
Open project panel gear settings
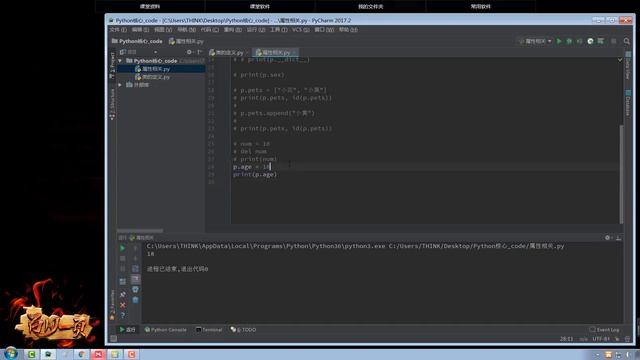(x=189, y=52)
